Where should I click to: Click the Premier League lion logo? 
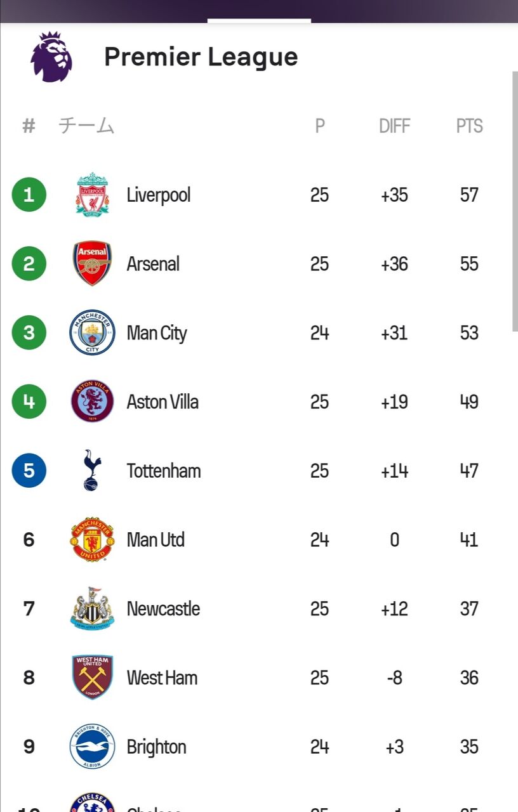51,57
